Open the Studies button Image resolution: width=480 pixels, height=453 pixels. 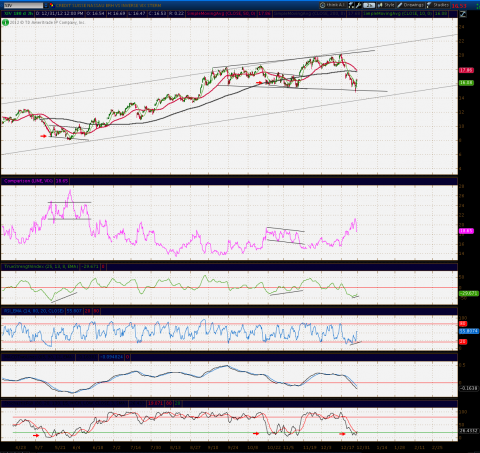pyautogui.click(x=438, y=5)
